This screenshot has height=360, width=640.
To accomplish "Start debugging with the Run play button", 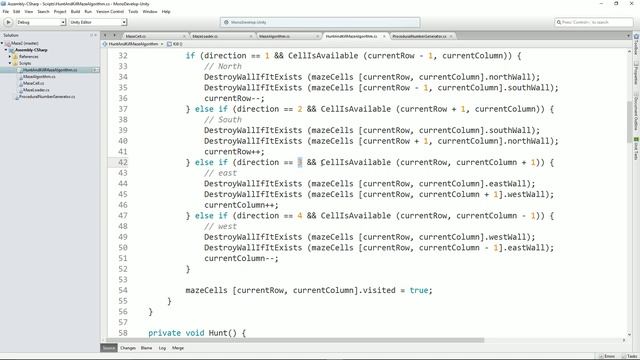I will [x=8, y=22].
